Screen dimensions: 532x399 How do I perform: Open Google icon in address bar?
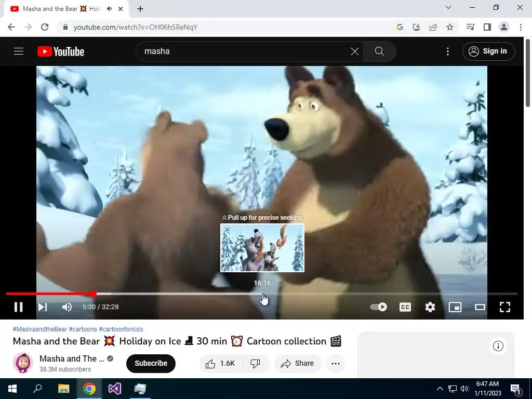click(x=400, y=27)
